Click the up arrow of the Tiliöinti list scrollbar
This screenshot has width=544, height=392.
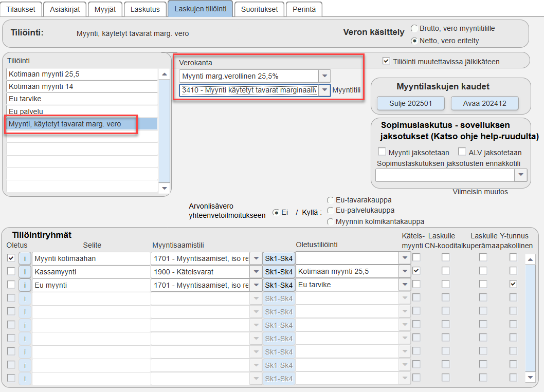tap(165, 74)
